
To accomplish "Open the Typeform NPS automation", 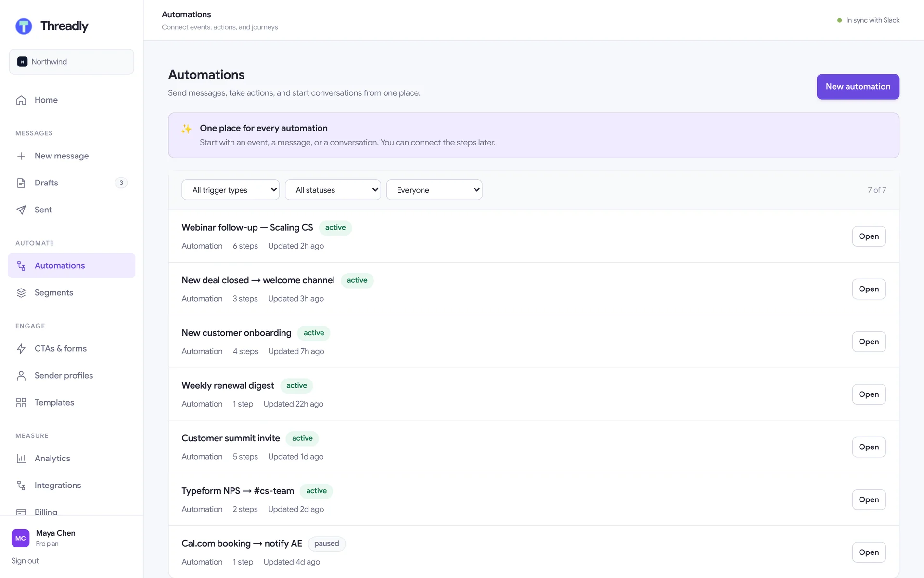I will 869,500.
